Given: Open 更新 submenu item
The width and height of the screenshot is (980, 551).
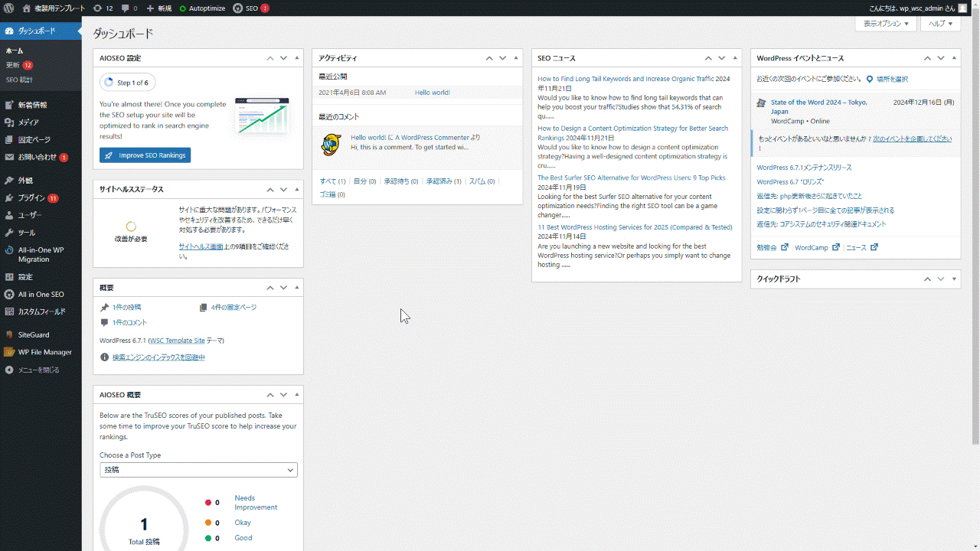Looking at the screenshot, I should click(x=19, y=65).
